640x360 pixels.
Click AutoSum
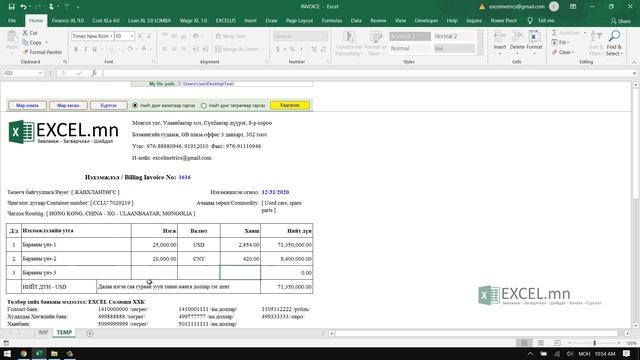click(565, 33)
